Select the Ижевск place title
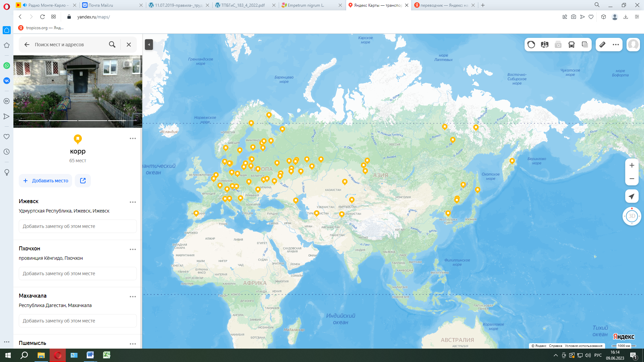This screenshot has width=644, height=362. tap(29, 201)
